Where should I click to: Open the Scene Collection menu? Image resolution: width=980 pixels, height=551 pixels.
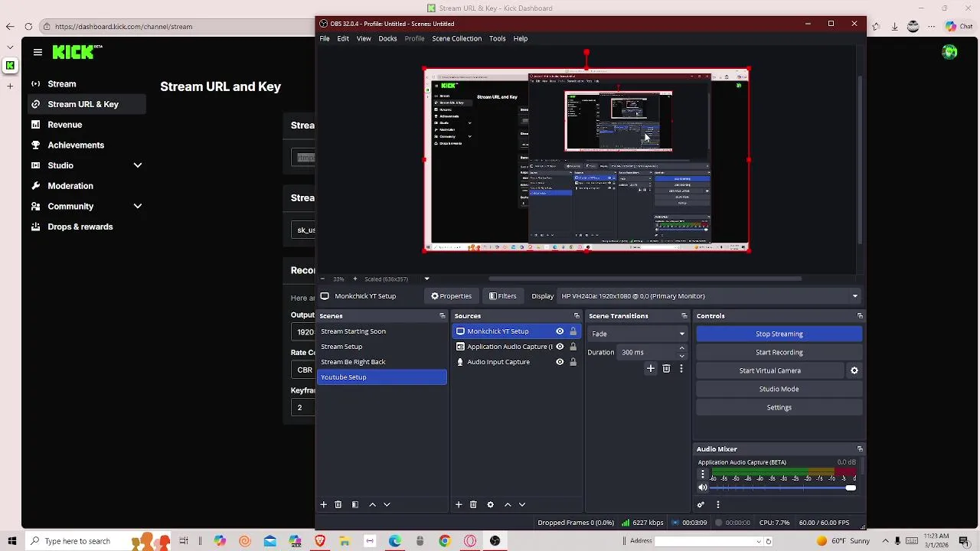pyautogui.click(x=456, y=38)
